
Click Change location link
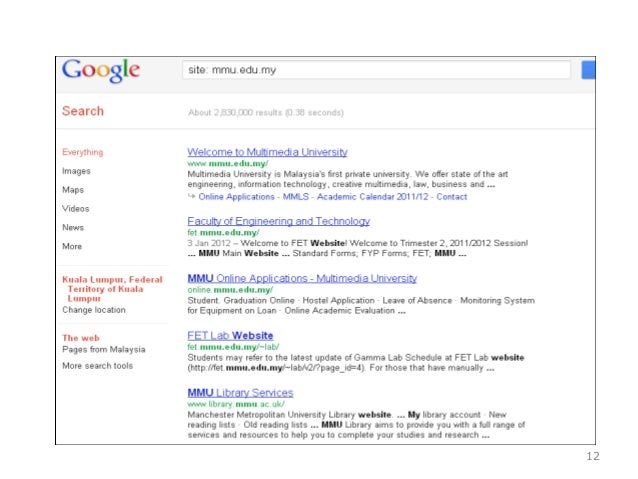[x=94, y=310]
